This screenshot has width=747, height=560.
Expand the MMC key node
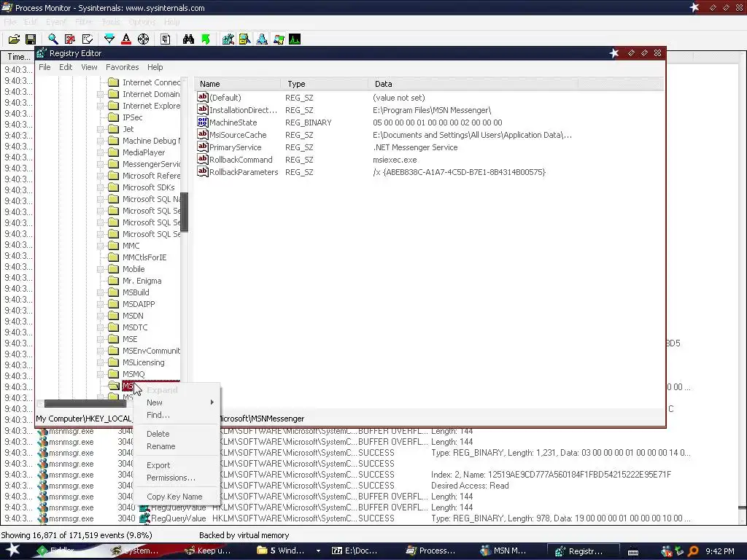click(x=101, y=246)
